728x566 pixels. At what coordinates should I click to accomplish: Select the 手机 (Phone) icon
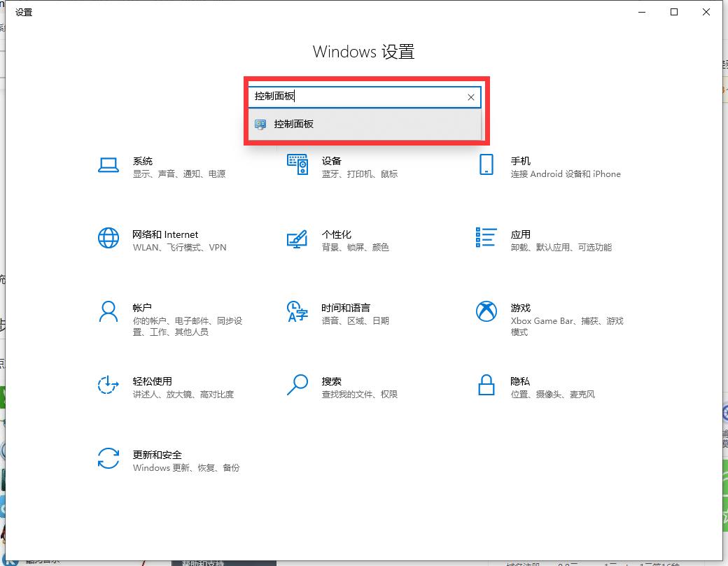point(486,165)
